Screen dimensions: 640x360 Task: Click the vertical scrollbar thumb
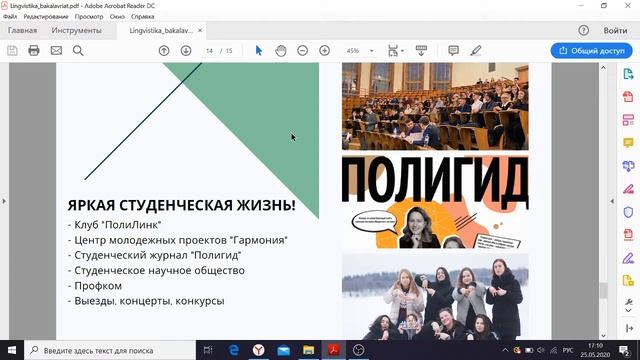pos(603,290)
